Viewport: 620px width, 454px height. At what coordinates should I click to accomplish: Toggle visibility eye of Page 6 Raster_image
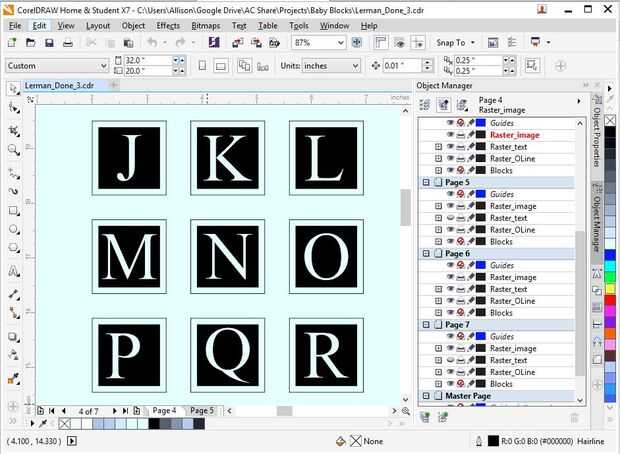(450, 277)
